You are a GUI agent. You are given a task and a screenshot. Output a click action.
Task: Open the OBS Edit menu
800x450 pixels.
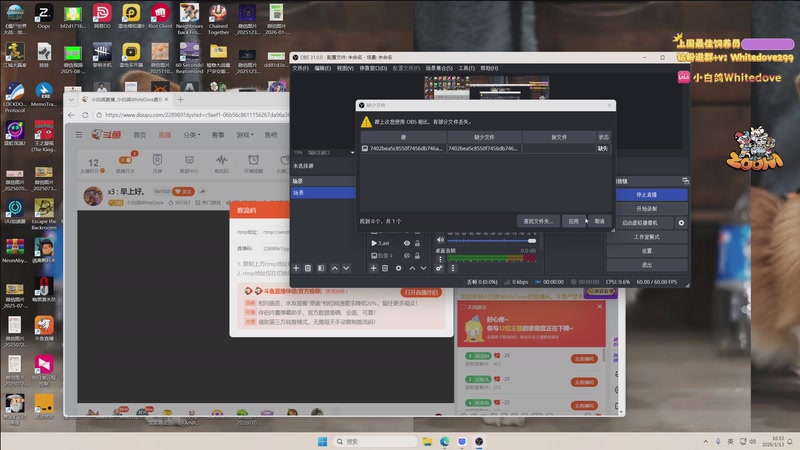pyautogui.click(x=322, y=68)
